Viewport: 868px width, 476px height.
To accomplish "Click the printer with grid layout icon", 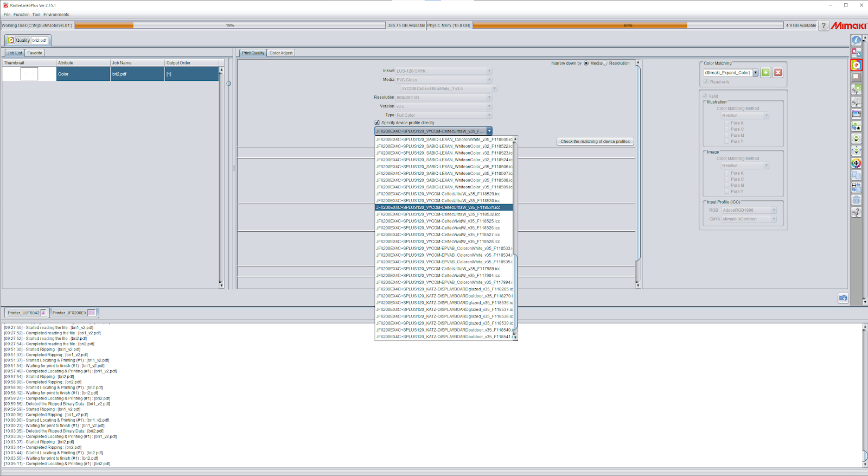I will (x=856, y=101).
